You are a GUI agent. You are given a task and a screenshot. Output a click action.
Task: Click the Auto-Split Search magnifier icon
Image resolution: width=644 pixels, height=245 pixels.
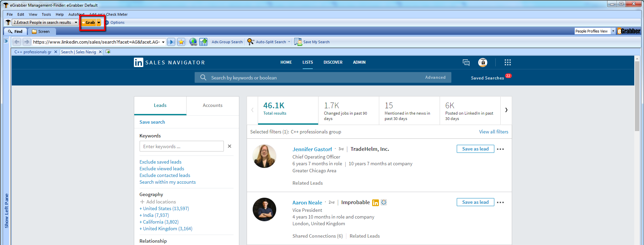251,42
